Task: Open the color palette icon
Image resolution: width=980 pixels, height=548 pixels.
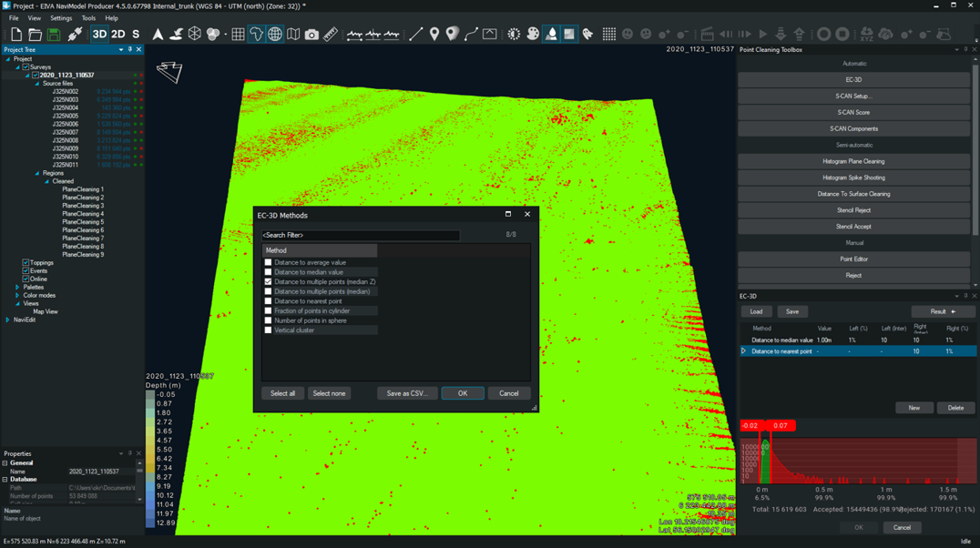Action: coord(533,35)
